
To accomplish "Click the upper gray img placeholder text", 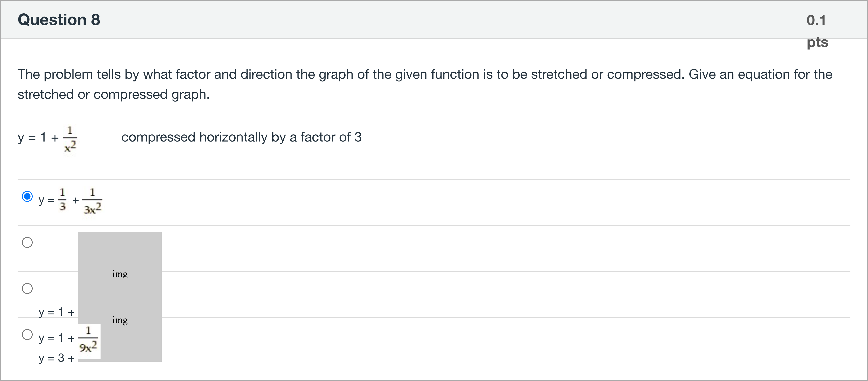I will click(x=120, y=274).
